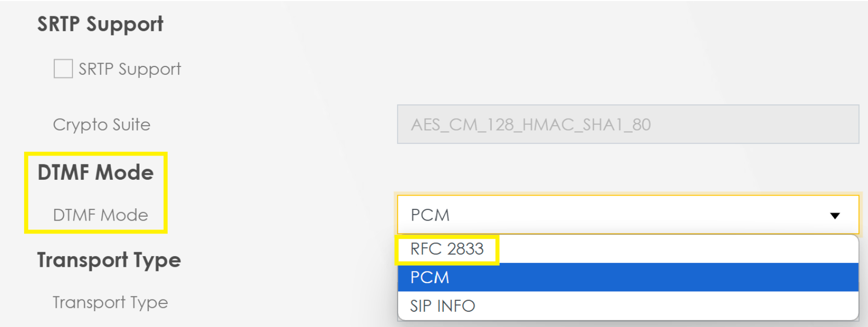
Task: Click the DTMF Mode field label
Action: point(101,215)
